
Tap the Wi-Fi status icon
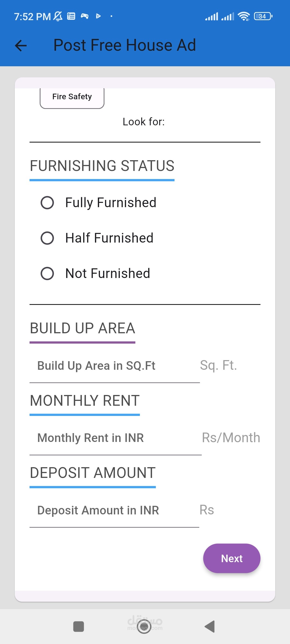244,16
